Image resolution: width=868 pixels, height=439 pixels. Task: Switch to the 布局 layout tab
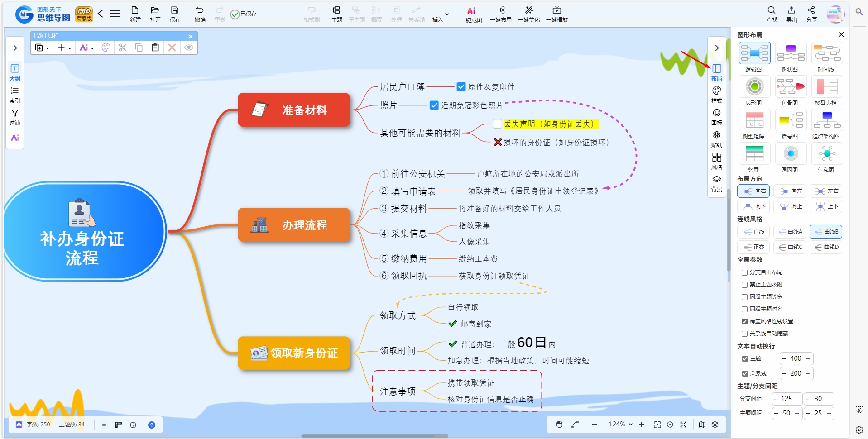click(x=717, y=72)
